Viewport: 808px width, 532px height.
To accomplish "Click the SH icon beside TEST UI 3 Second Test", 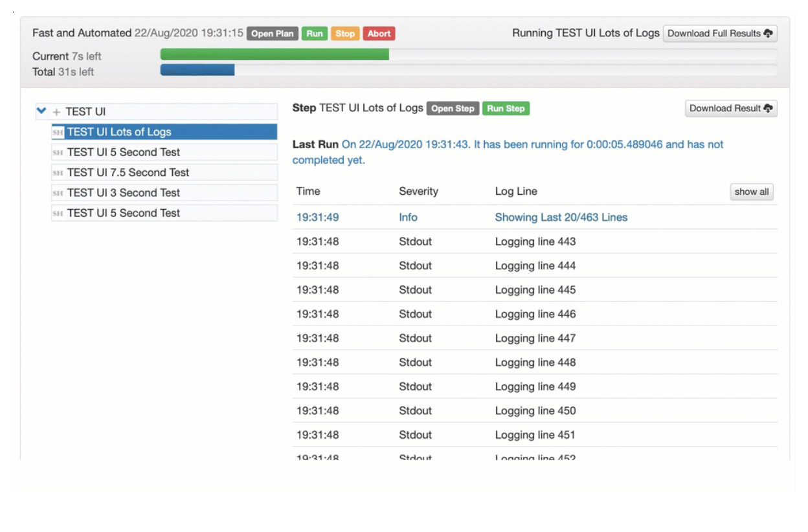I will [58, 193].
